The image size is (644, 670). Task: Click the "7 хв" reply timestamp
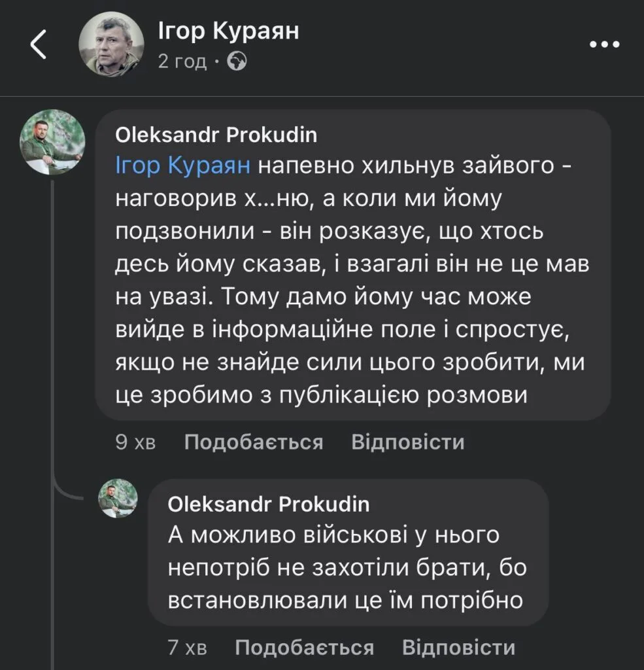coord(187,648)
